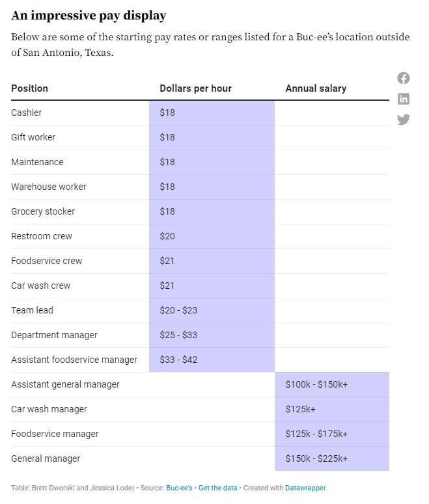This screenshot has height=504, width=429.
Task: Open the Datawrapper link
Action: click(305, 488)
